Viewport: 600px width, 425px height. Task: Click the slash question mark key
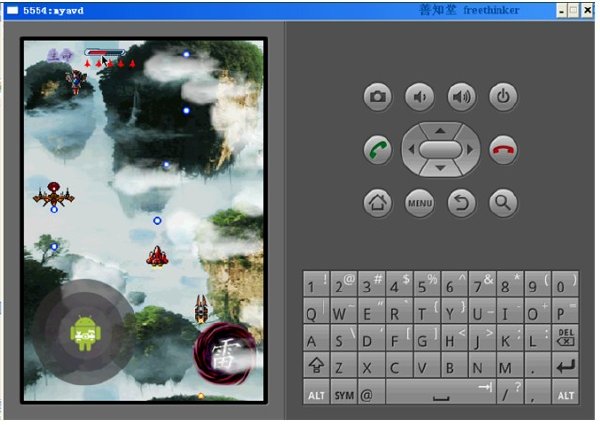pos(510,392)
